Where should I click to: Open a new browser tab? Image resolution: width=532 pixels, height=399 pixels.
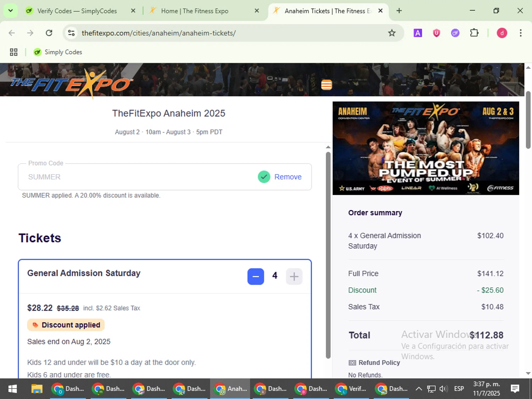tap(399, 11)
